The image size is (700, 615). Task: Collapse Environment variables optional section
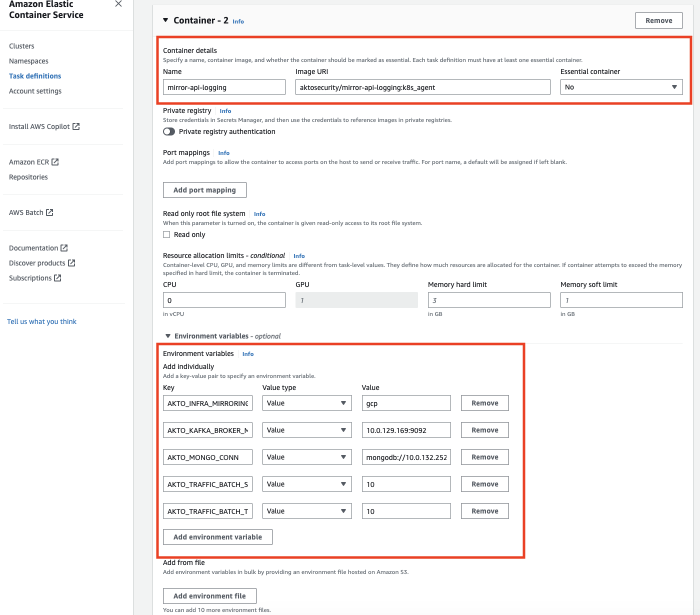tap(168, 336)
